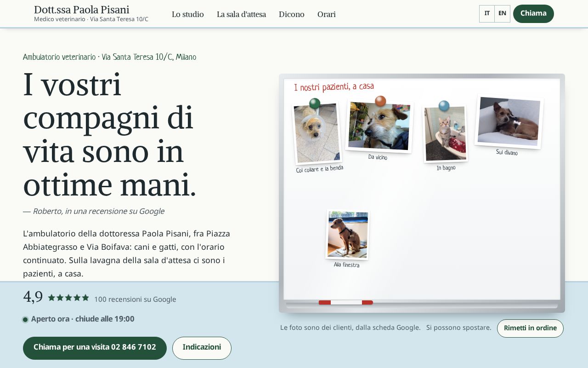
Task: Click the Chiama button in header
Action: [x=533, y=14]
